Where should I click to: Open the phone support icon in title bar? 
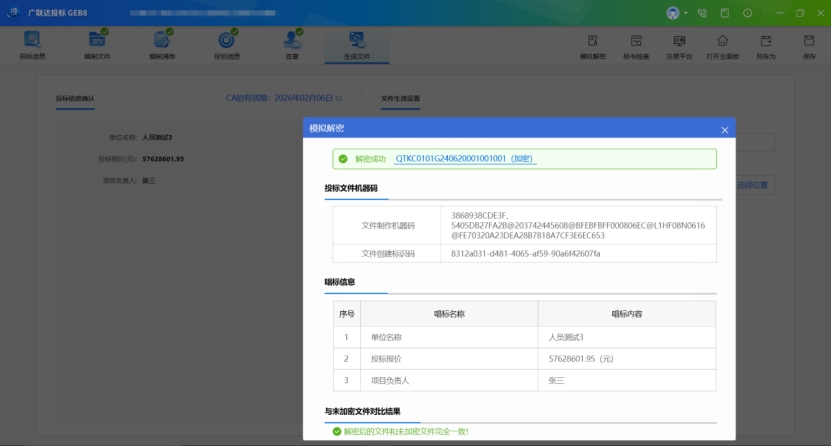tap(702, 13)
